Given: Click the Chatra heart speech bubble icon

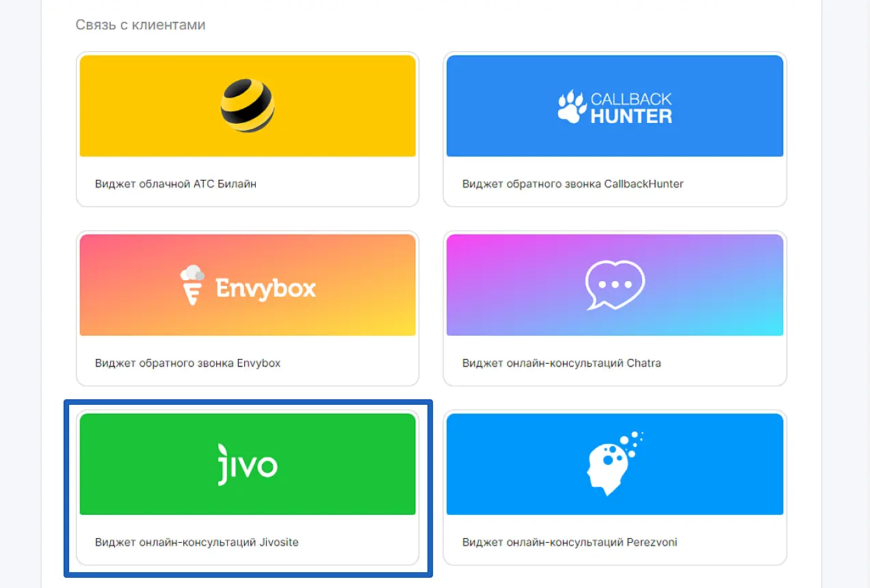Looking at the screenshot, I should pyautogui.click(x=615, y=285).
